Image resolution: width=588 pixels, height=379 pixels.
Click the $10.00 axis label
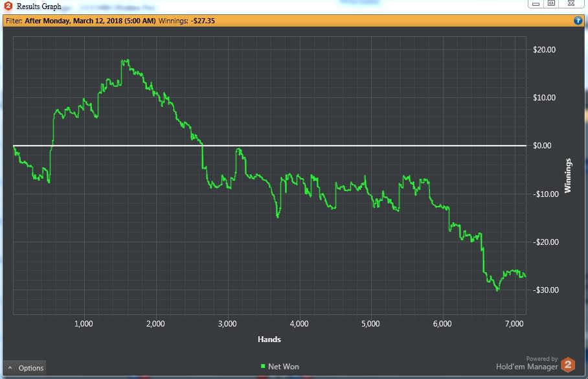544,98
